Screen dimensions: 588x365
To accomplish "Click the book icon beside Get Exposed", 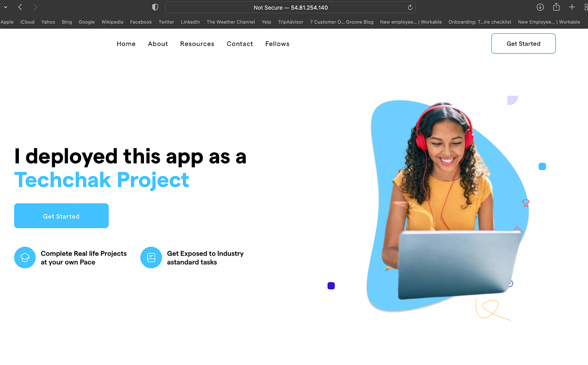I will click(151, 257).
